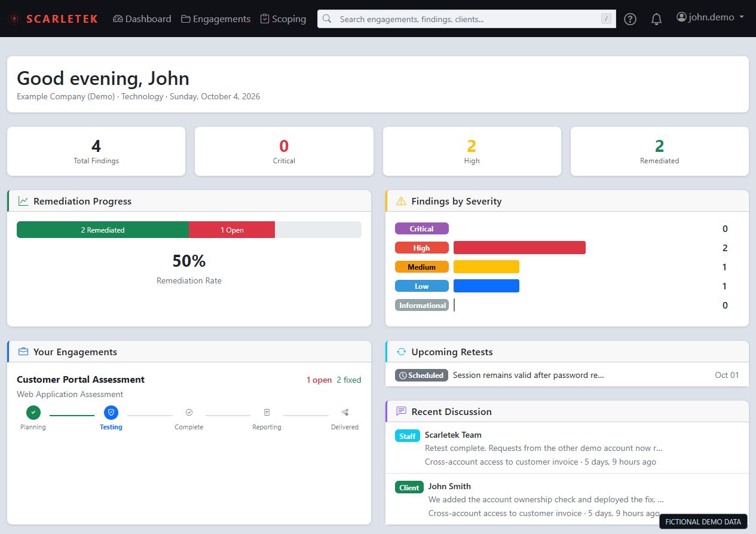Click the FICTIONAL DEMO DATA label

point(703,521)
